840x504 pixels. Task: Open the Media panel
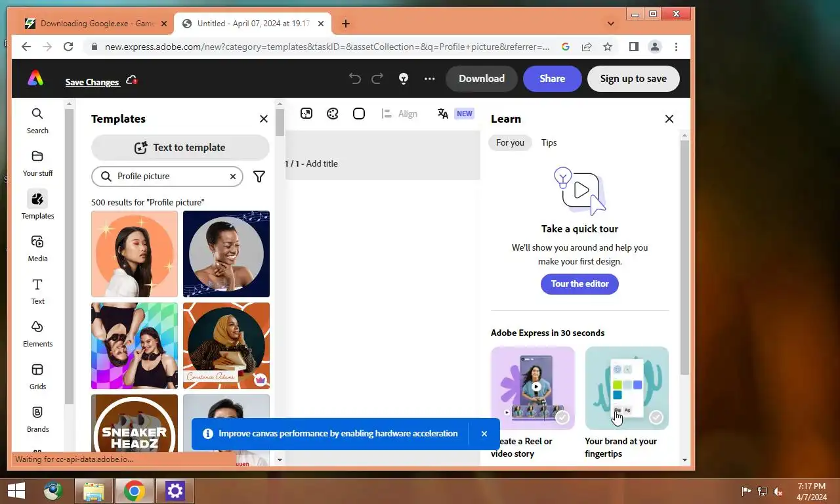(37, 249)
